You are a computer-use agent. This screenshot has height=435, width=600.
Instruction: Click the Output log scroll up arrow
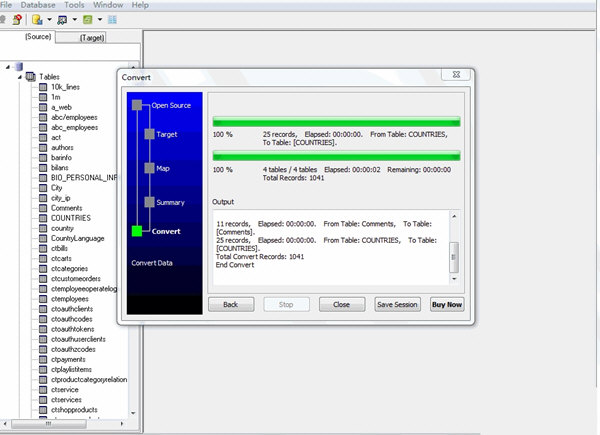click(454, 216)
